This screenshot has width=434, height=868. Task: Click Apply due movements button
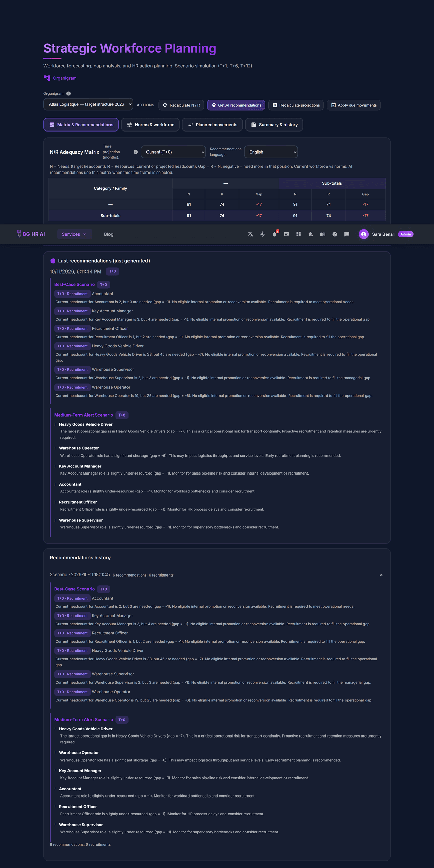pos(354,105)
